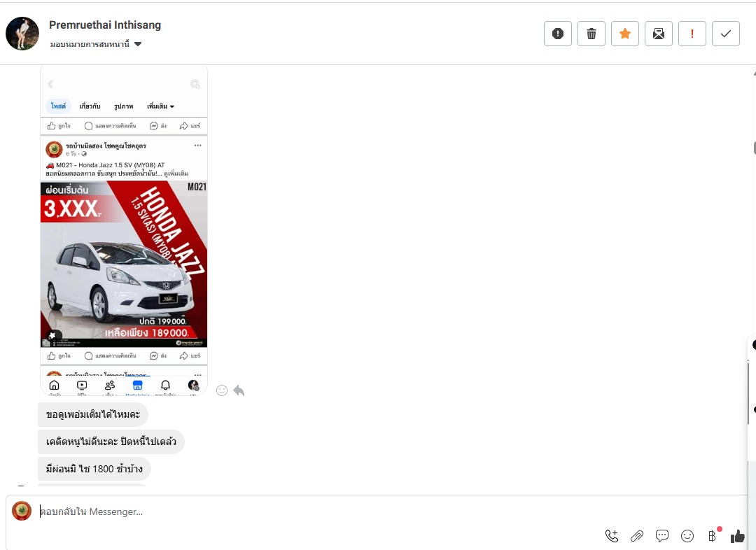Image resolution: width=756 pixels, height=550 pixels.
Task: Send a thumbs-up like
Action: [x=738, y=535]
